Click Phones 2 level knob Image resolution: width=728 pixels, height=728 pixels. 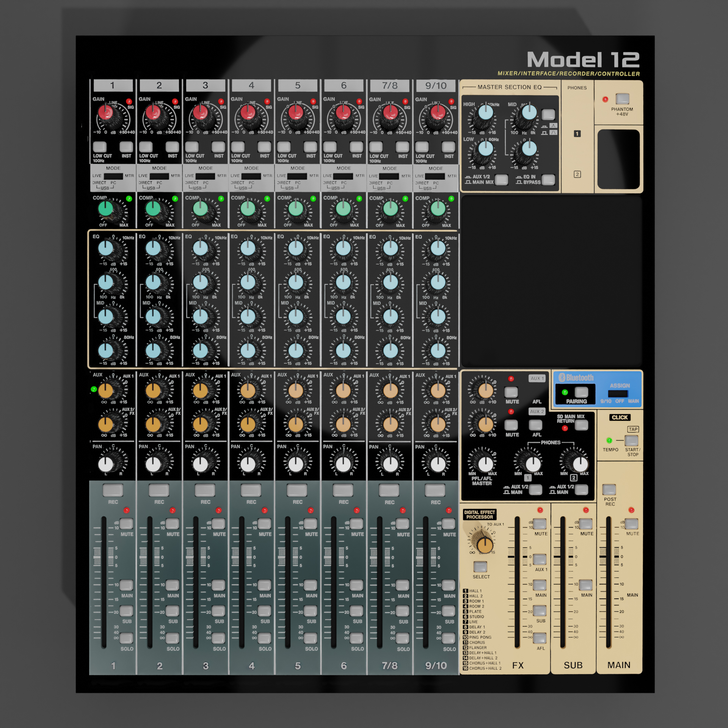(580, 464)
